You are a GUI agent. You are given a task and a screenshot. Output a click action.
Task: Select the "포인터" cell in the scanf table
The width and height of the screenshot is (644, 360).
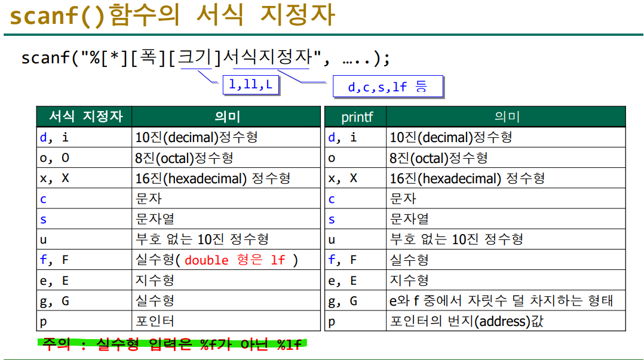click(226, 321)
